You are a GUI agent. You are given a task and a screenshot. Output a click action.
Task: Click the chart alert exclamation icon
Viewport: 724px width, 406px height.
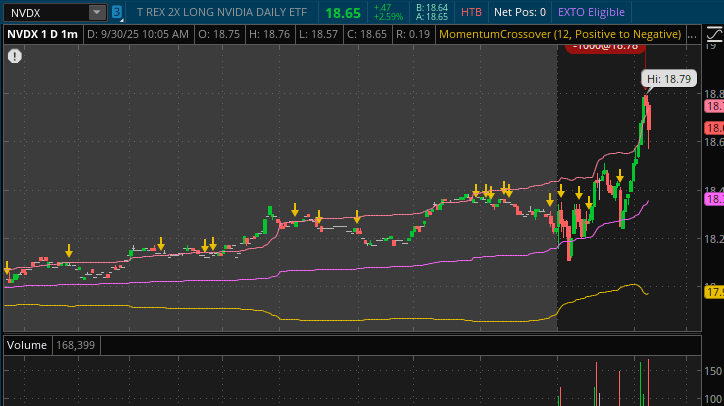tap(15, 56)
